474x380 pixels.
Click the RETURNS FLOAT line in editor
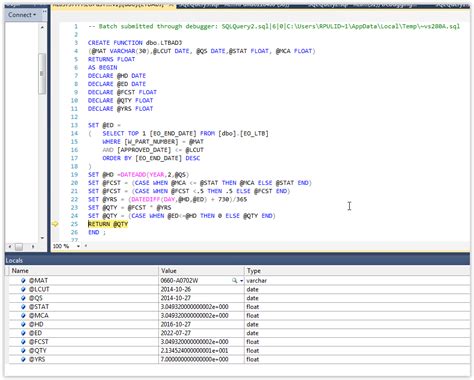tap(111, 59)
